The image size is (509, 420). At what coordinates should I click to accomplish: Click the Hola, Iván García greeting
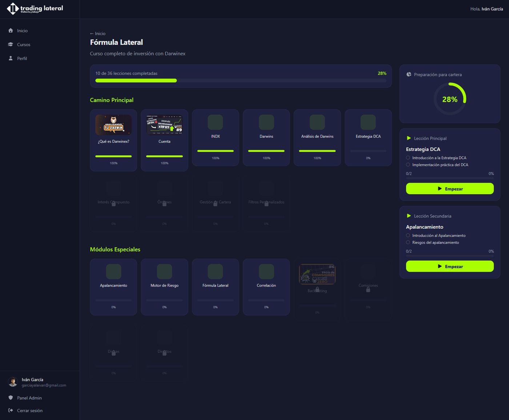tap(486, 9)
